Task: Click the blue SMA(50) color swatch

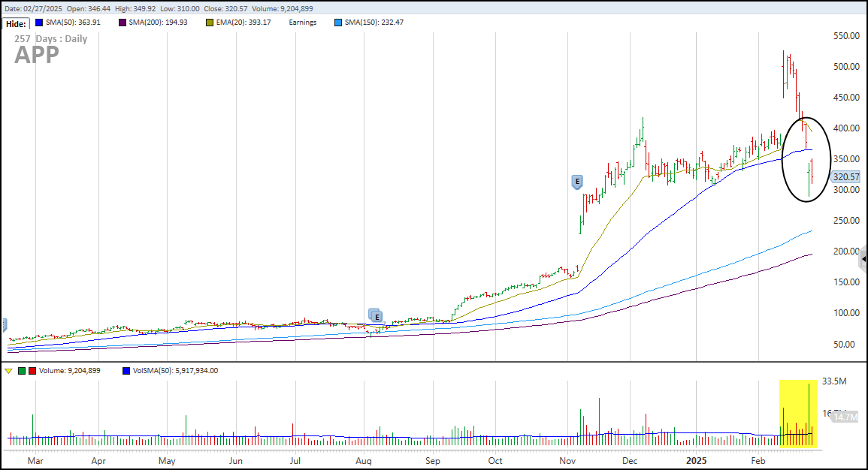Action: 39,23
